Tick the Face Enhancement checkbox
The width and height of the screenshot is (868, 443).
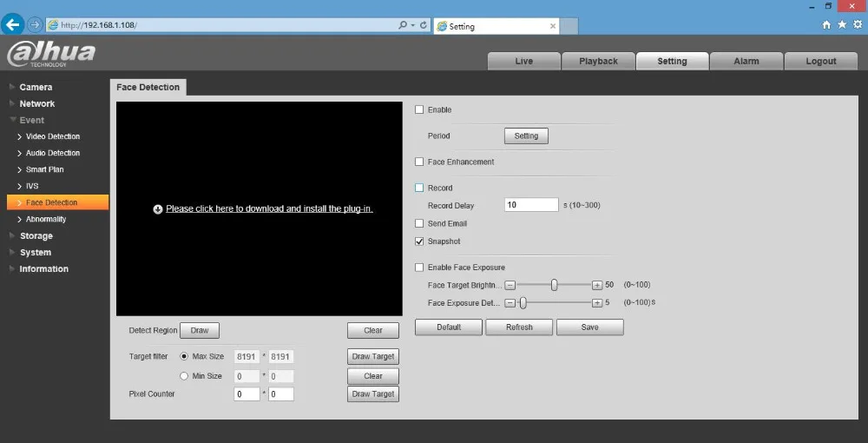coord(419,162)
